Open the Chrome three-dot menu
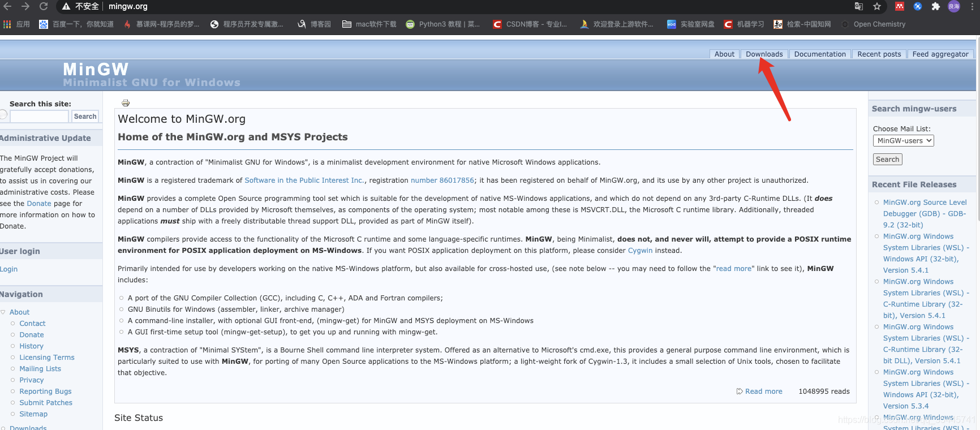The height and width of the screenshot is (430, 980). (x=972, y=6)
